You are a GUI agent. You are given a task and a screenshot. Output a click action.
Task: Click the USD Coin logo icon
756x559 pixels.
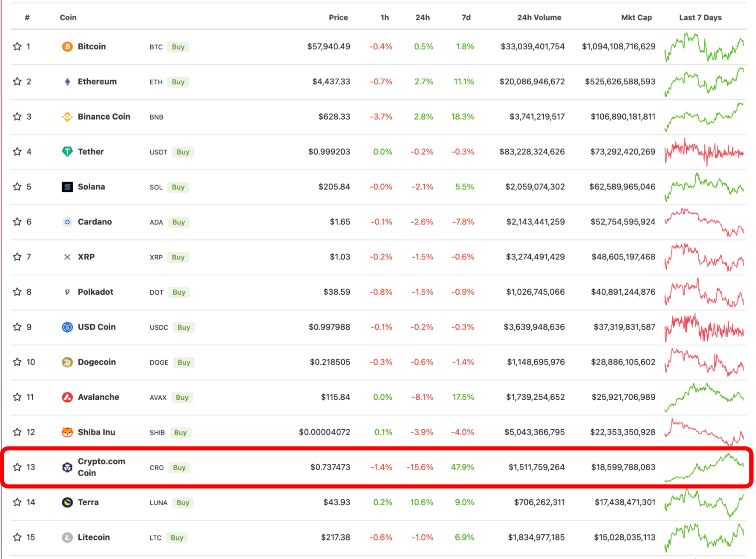(67, 327)
